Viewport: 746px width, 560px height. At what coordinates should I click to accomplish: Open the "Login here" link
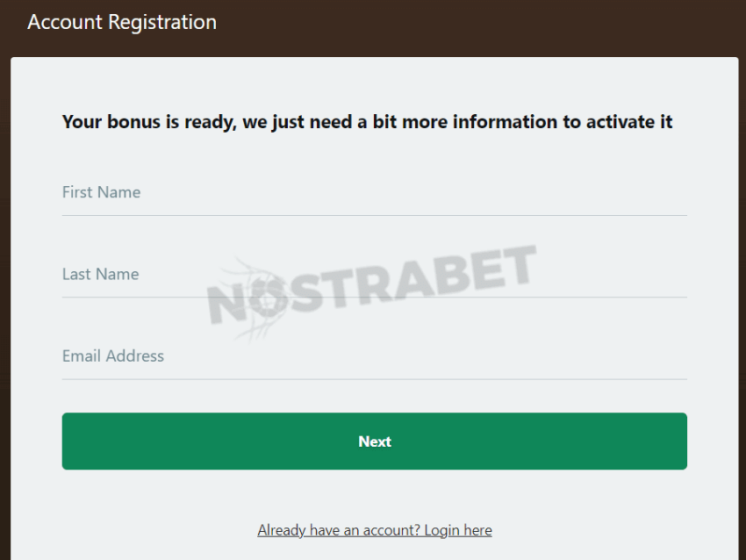click(458, 530)
